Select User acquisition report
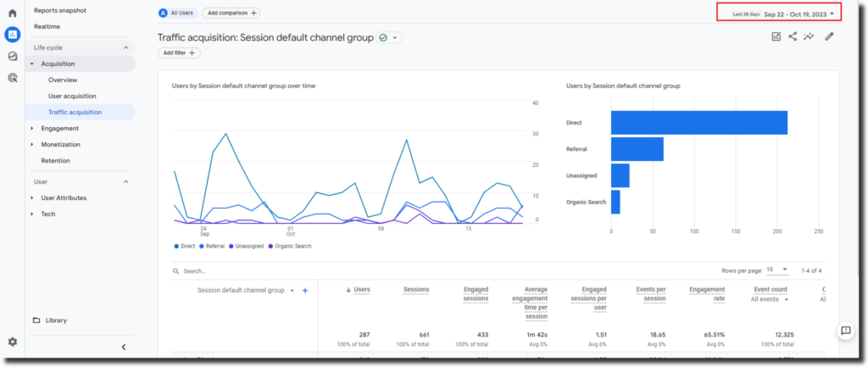This screenshot has height=367, width=868. [72, 97]
